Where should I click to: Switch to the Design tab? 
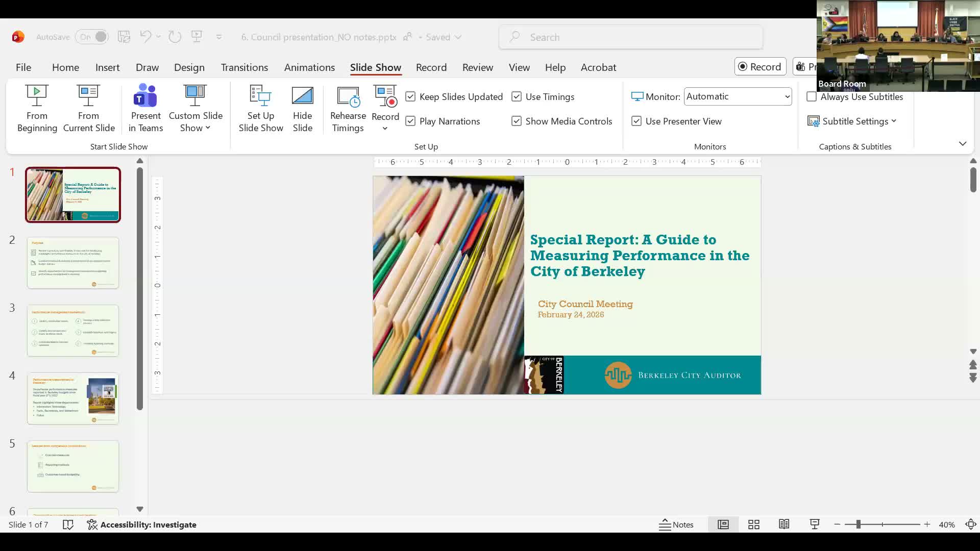tap(189, 67)
